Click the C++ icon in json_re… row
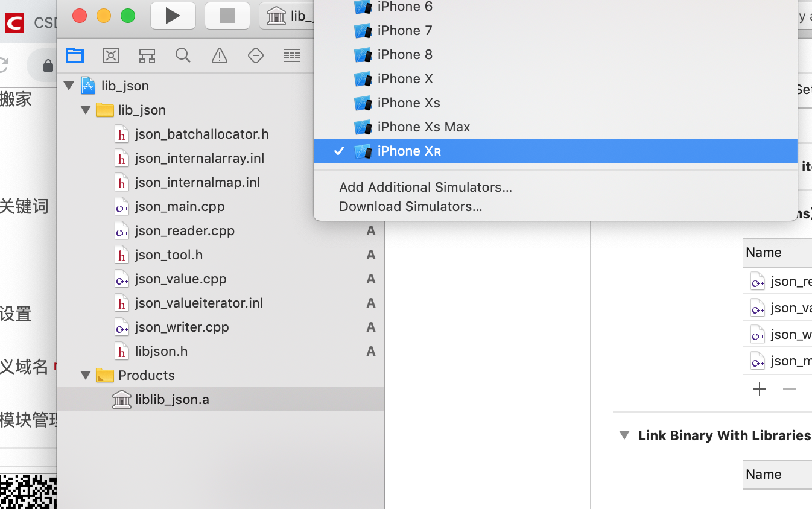 pyautogui.click(x=758, y=282)
